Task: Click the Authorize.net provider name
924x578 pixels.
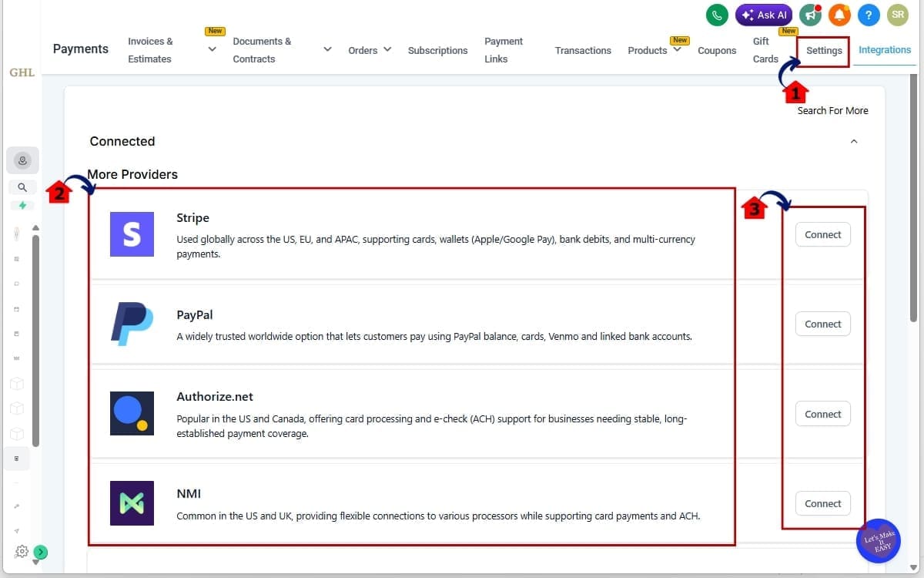Action: [215, 396]
